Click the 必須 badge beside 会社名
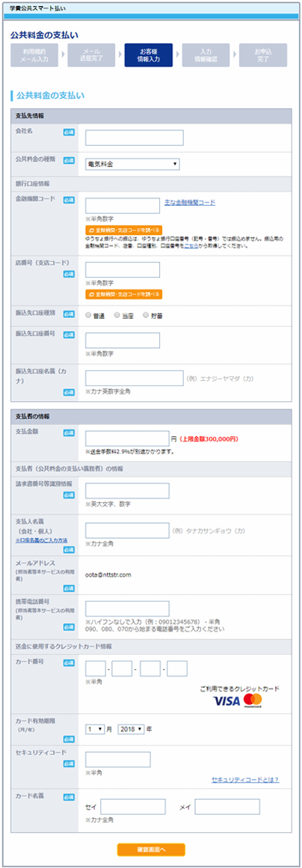 click(69, 132)
